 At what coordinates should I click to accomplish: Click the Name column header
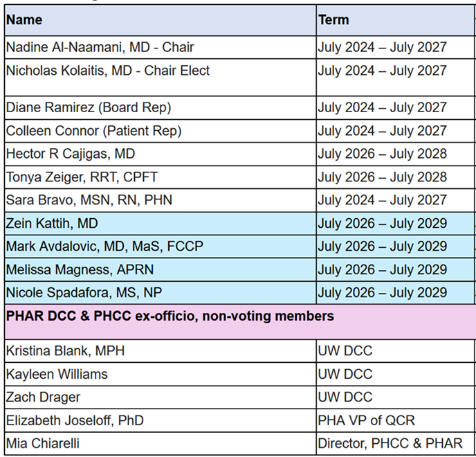[x=161, y=20]
